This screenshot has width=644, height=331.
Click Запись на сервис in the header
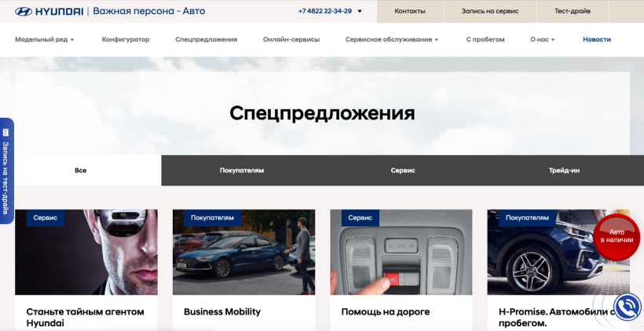490,11
